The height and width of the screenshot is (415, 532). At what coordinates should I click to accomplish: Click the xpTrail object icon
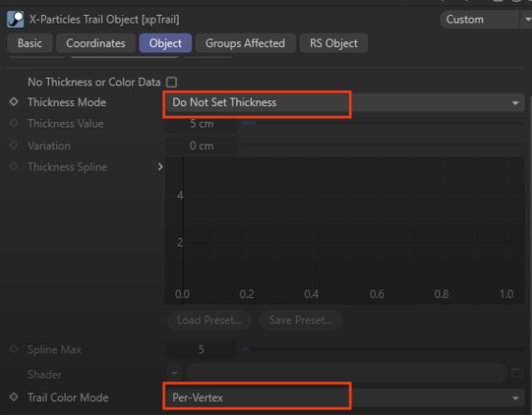(15, 20)
